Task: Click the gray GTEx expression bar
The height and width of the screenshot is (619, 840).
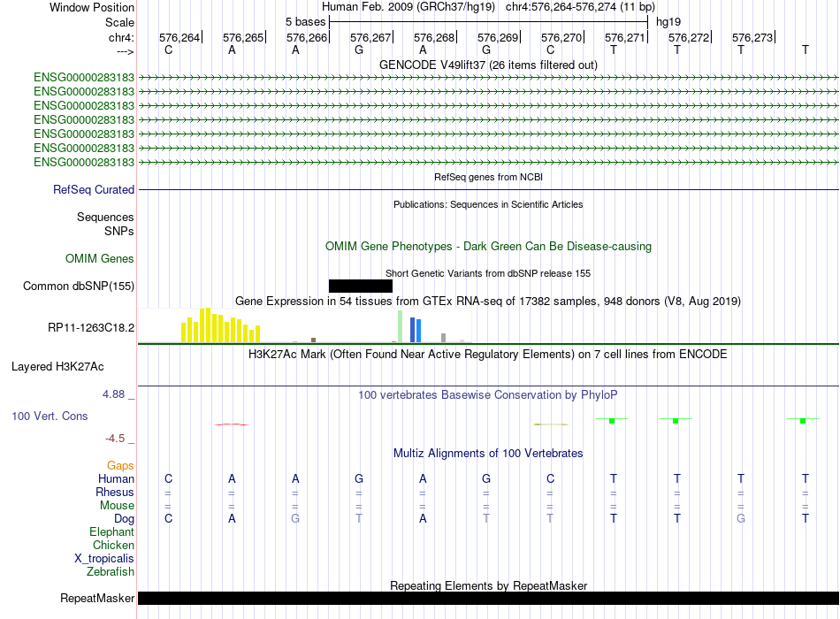Action: tap(444, 338)
